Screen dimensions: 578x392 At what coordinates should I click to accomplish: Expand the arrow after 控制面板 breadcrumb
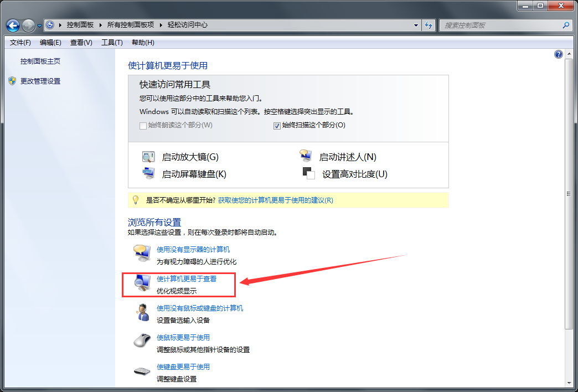100,25
